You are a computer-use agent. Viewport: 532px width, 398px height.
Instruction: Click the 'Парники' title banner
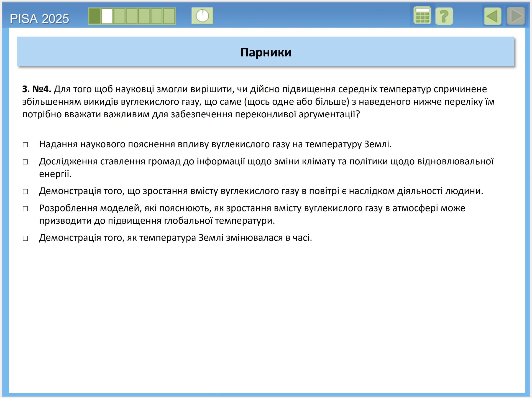tap(265, 52)
